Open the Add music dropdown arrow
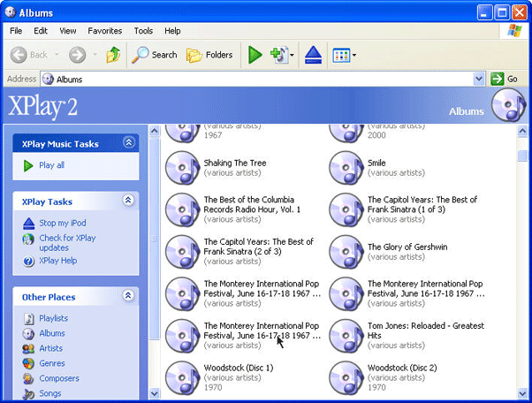The image size is (532, 403). (292, 55)
